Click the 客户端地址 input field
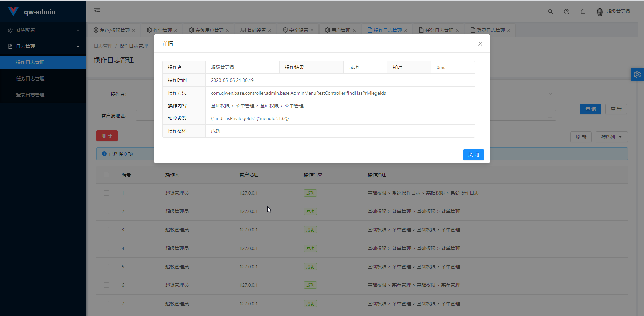This screenshot has height=316, width=644. (145, 115)
